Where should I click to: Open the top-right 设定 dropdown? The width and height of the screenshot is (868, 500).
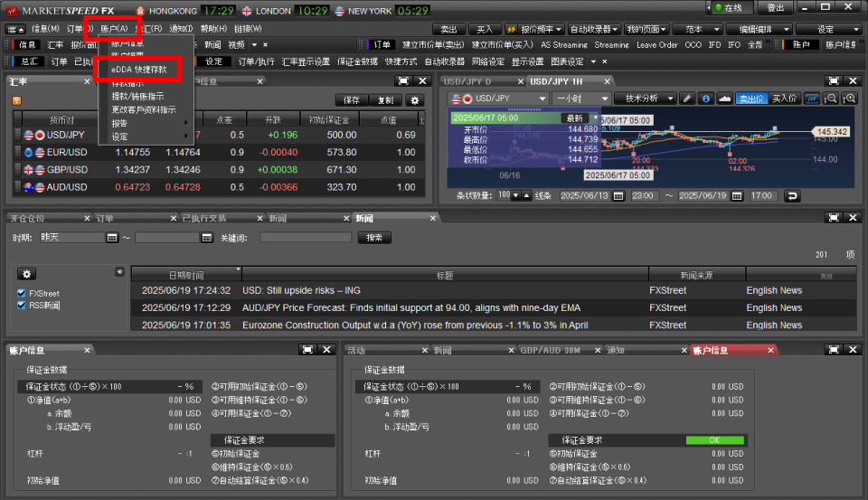(x=829, y=29)
